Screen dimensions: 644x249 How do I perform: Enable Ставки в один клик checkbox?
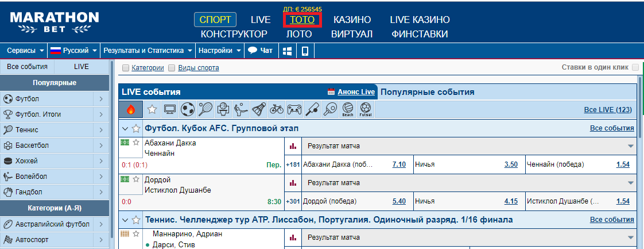tap(635, 67)
